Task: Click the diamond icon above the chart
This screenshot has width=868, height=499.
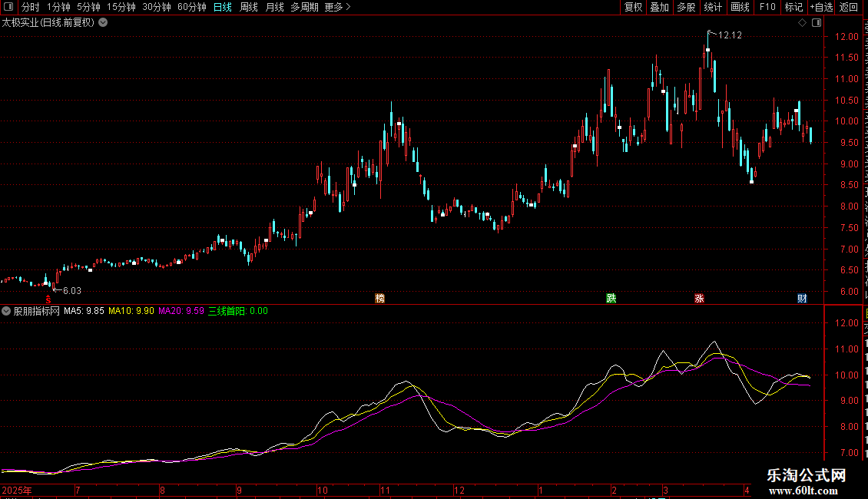Action: click(802, 23)
